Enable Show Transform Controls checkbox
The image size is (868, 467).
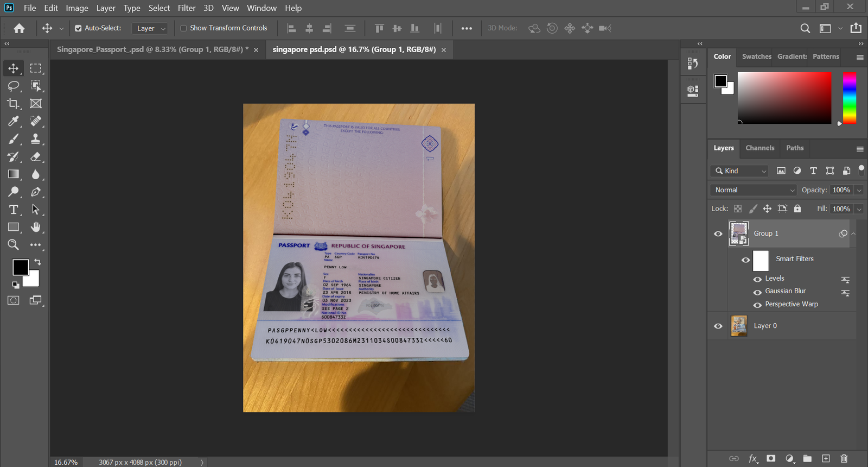[183, 28]
